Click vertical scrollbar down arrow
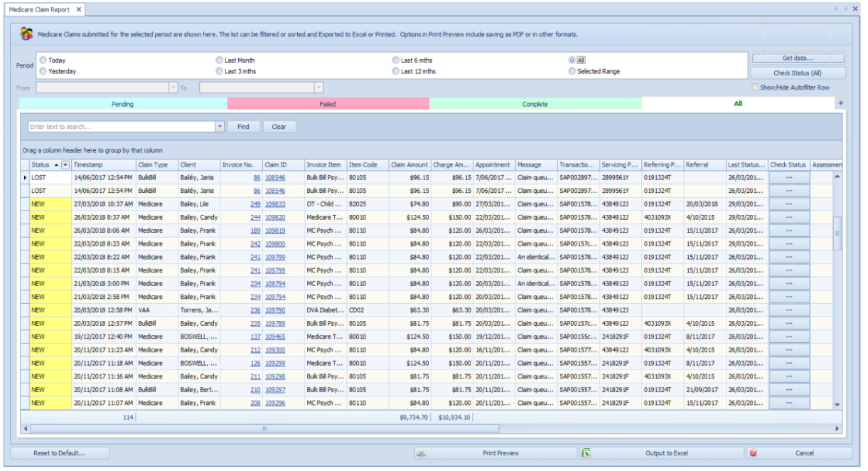The image size is (868, 471). tap(837, 405)
